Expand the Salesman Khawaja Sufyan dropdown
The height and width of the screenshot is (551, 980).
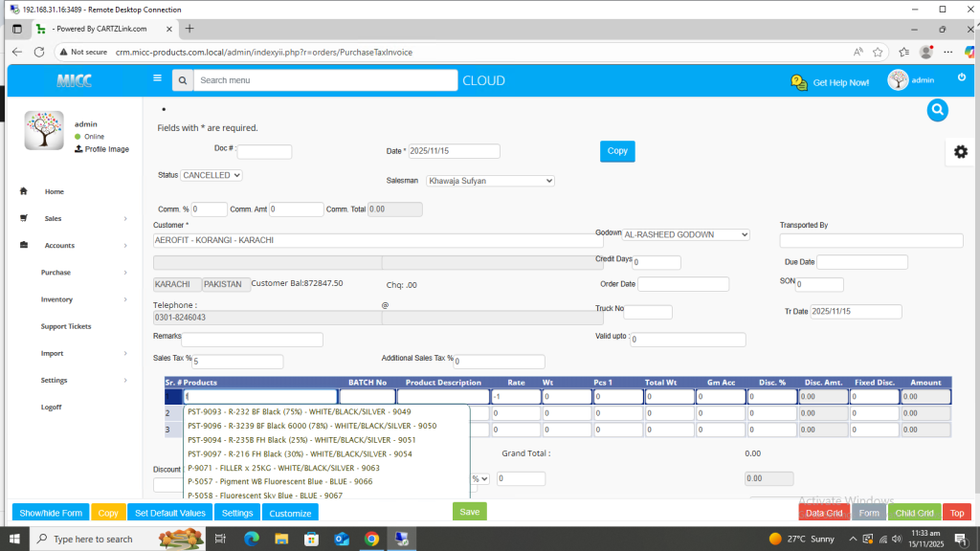pyautogui.click(x=490, y=181)
